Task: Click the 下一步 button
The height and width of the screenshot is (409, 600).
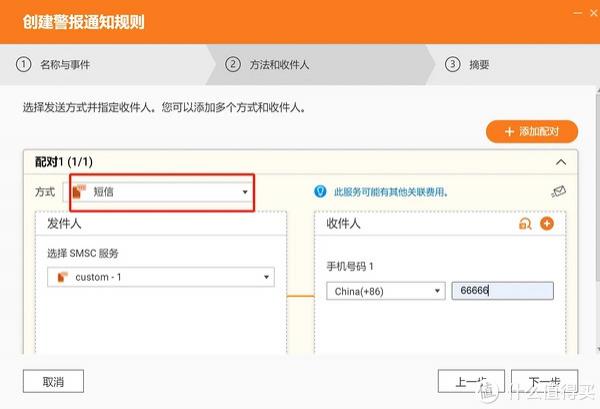Action: 544,382
